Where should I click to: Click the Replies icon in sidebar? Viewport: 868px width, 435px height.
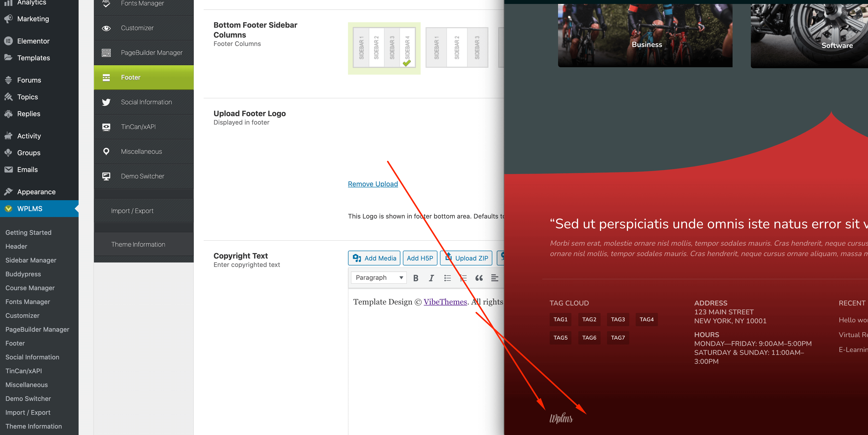pos(8,114)
